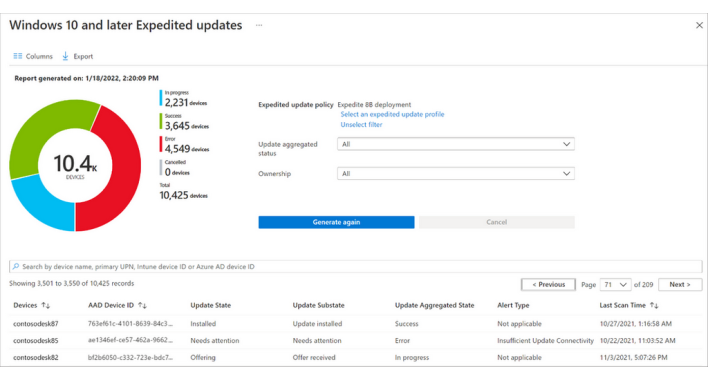
Task: Click the greyed Cancel button
Action: (497, 222)
